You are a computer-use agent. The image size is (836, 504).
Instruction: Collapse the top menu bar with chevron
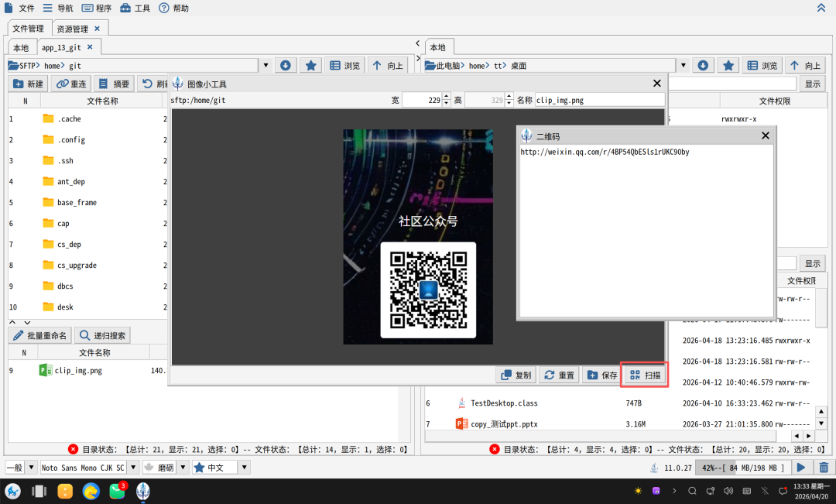coord(821,8)
